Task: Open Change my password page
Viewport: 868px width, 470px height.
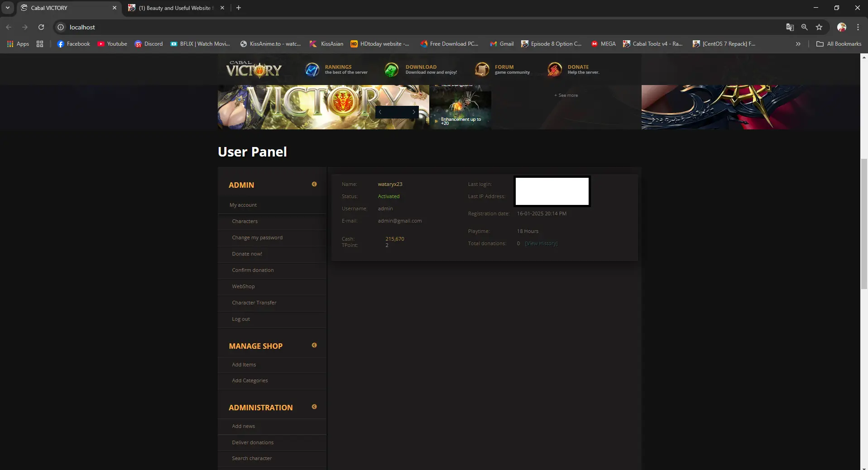Action: (x=257, y=237)
